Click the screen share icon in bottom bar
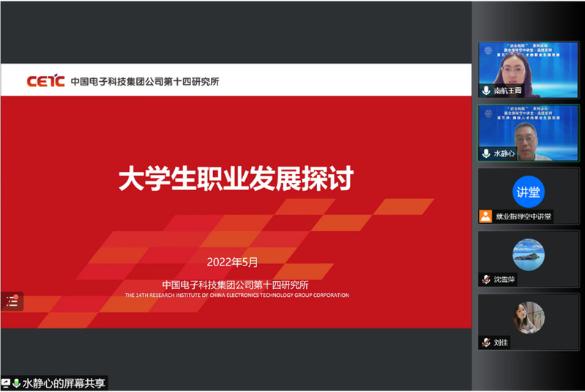The image size is (585, 392). click(6, 383)
